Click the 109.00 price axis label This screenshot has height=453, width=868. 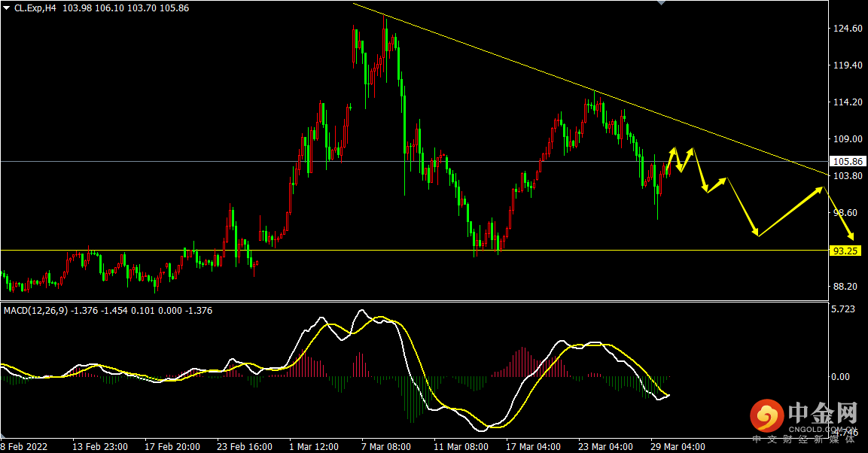(848, 138)
